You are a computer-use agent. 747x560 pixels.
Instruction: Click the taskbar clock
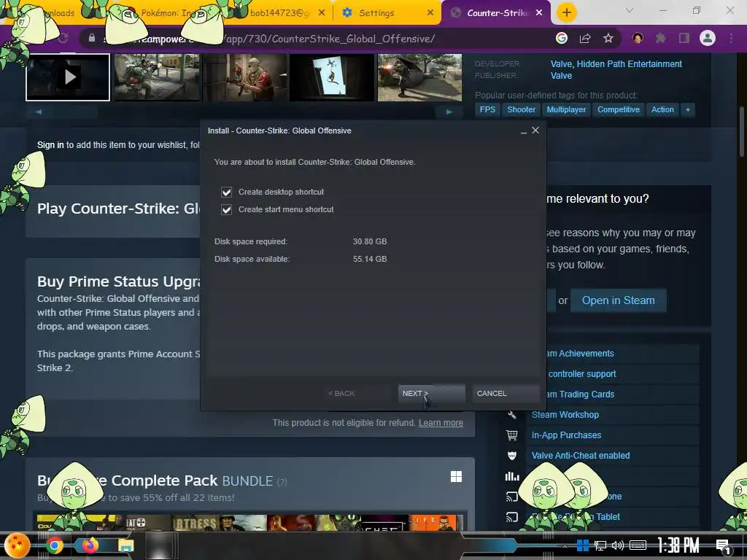click(678, 545)
